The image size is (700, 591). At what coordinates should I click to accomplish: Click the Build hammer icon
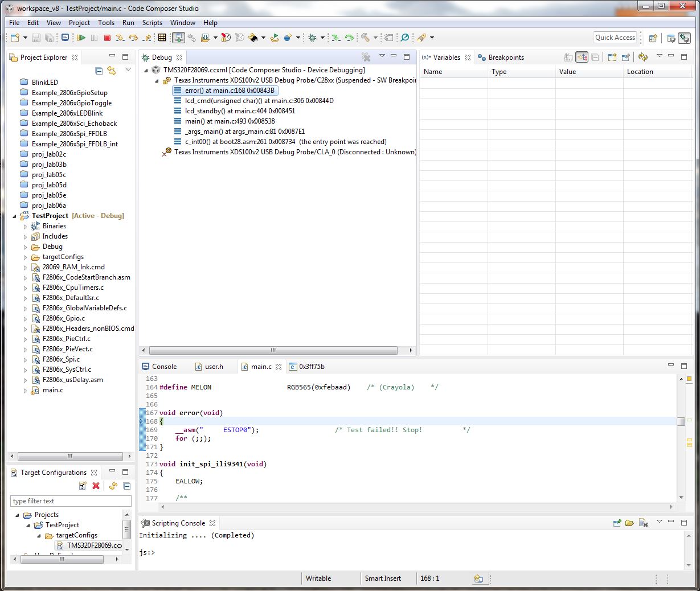coord(365,38)
